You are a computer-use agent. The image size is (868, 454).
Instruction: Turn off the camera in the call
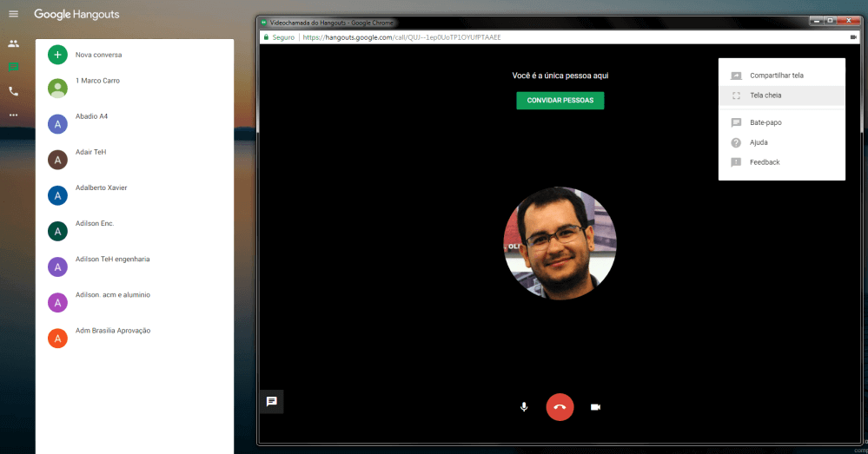[596, 406]
